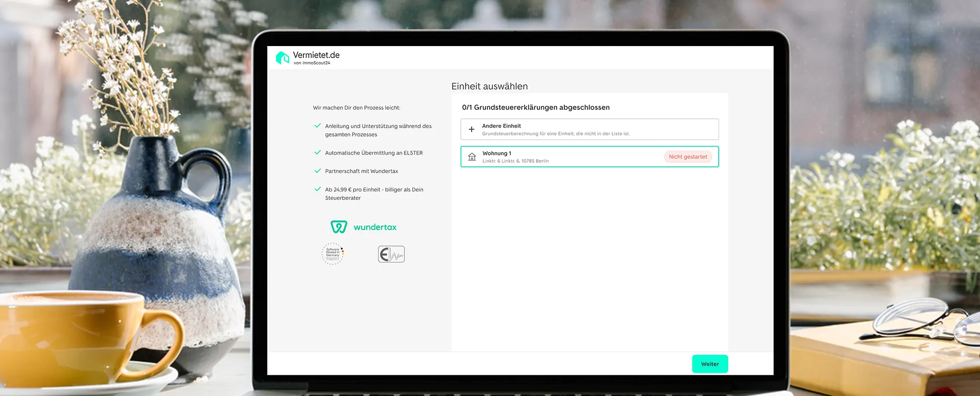Click the Nicht gestartet status badge
980x396 pixels.
[687, 157]
